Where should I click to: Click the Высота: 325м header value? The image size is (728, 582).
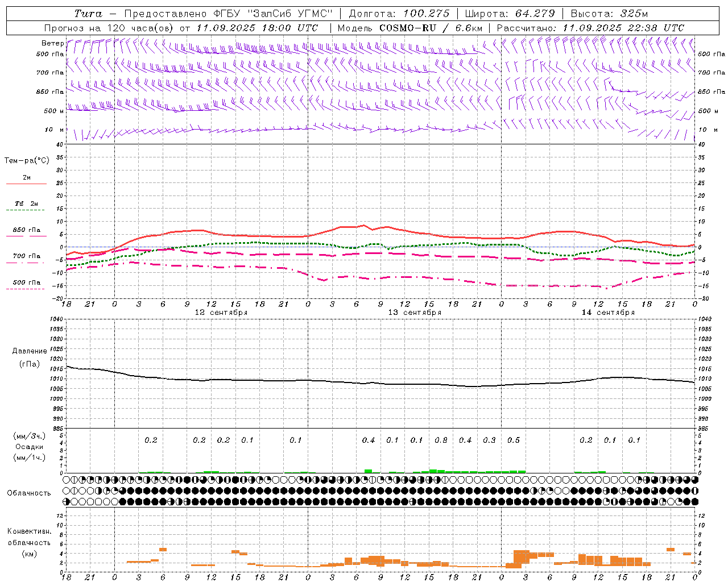(609, 14)
